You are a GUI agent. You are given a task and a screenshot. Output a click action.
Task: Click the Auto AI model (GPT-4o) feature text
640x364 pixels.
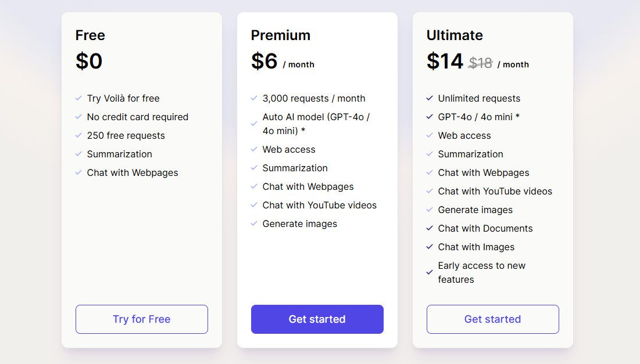tap(319, 123)
